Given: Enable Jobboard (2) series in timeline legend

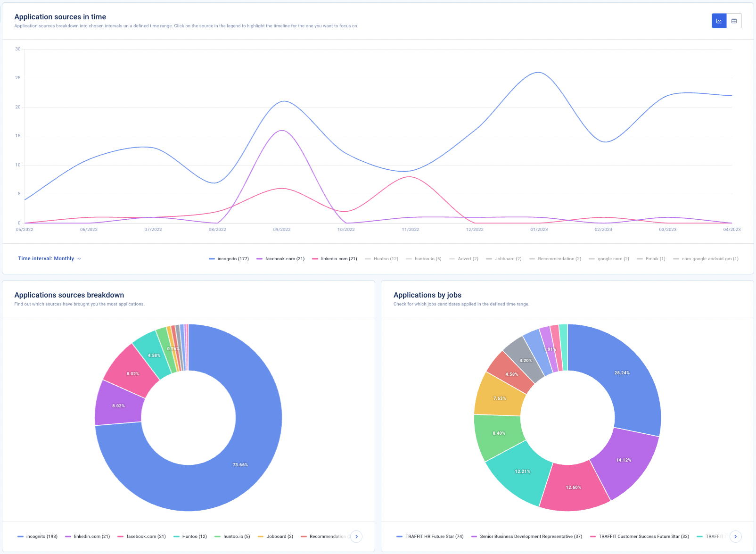Looking at the screenshot, I should [x=504, y=259].
